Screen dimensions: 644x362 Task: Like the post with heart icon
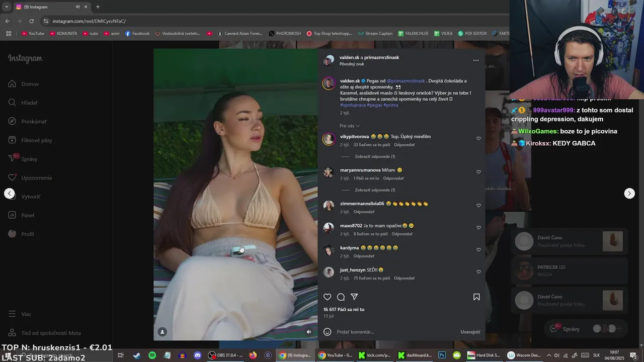(x=327, y=297)
